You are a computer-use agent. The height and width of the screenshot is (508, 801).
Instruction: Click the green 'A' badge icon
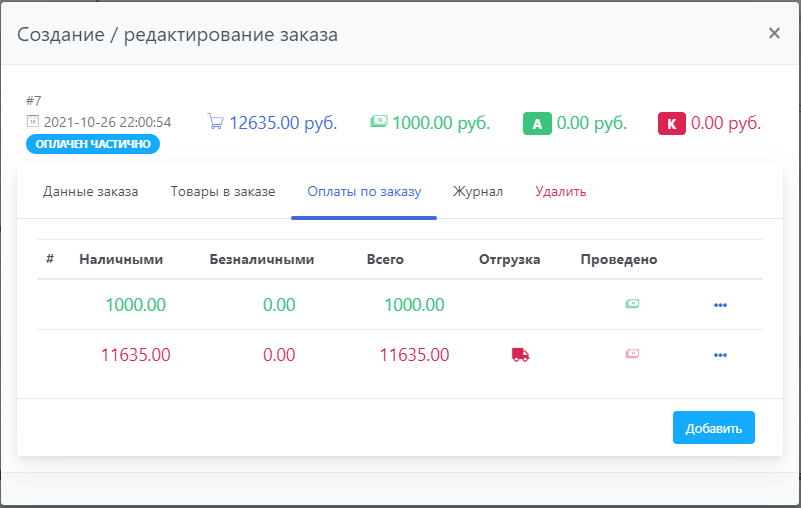537,124
